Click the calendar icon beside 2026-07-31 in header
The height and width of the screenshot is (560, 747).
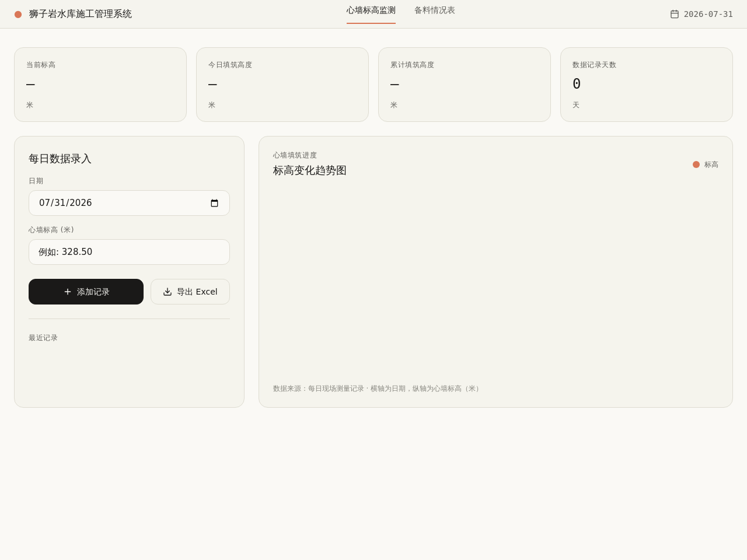675,14
